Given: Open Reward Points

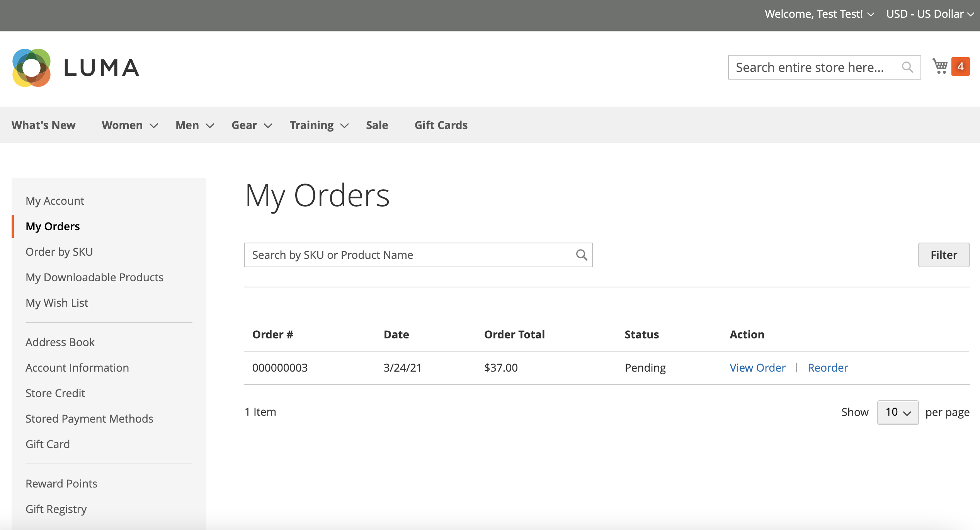Looking at the screenshot, I should [x=61, y=484].
